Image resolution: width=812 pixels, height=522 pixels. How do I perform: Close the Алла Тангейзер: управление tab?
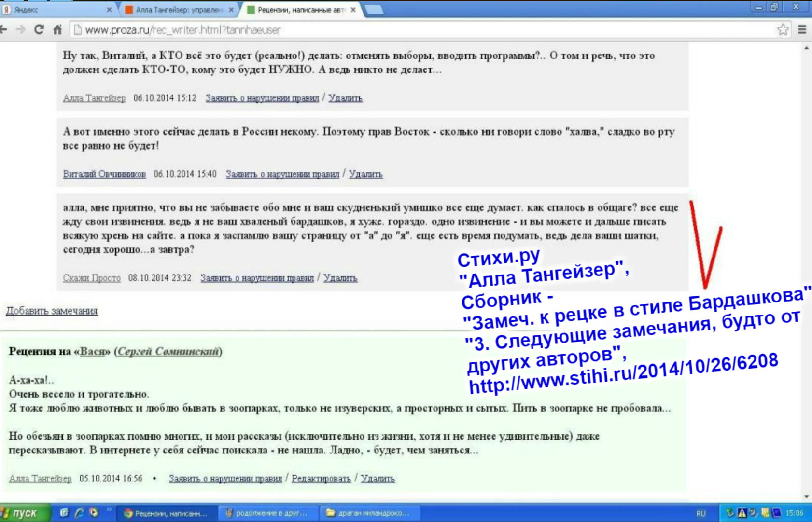click(x=231, y=10)
